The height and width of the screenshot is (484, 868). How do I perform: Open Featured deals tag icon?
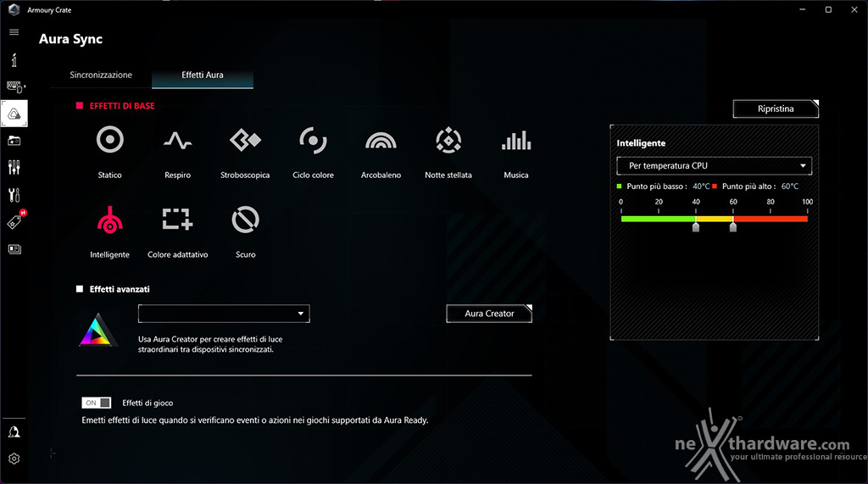tap(15, 221)
